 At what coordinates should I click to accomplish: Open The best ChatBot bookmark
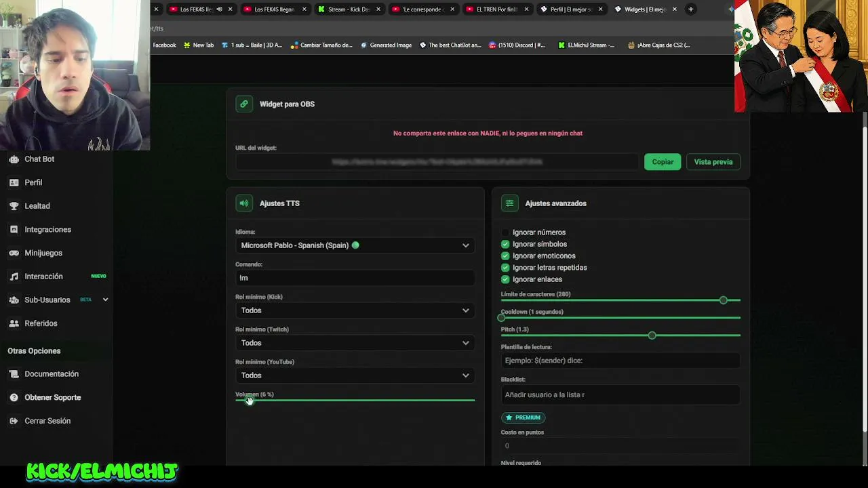coord(450,45)
